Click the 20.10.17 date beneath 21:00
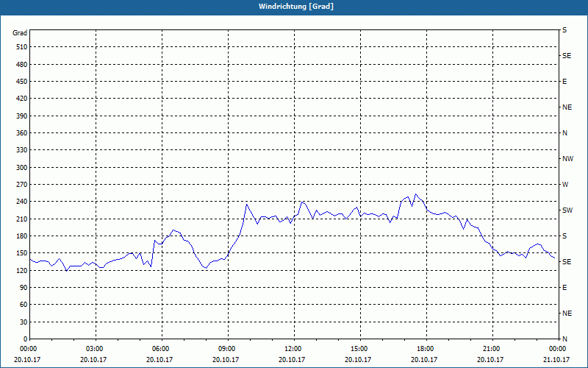The width and height of the screenshot is (588, 368). point(490,360)
